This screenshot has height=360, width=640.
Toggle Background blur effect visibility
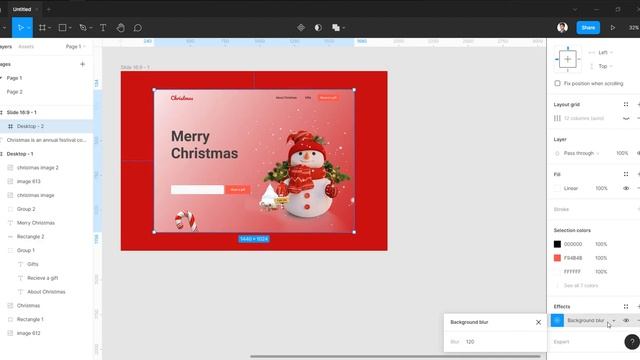(x=626, y=320)
